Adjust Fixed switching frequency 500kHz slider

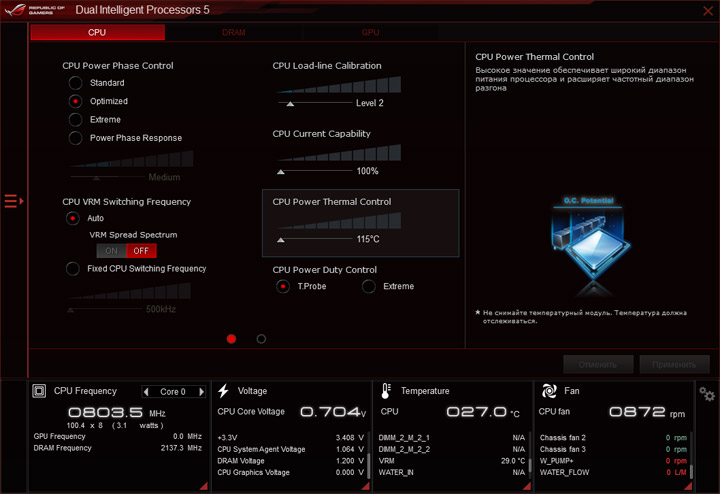pos(70,310)
